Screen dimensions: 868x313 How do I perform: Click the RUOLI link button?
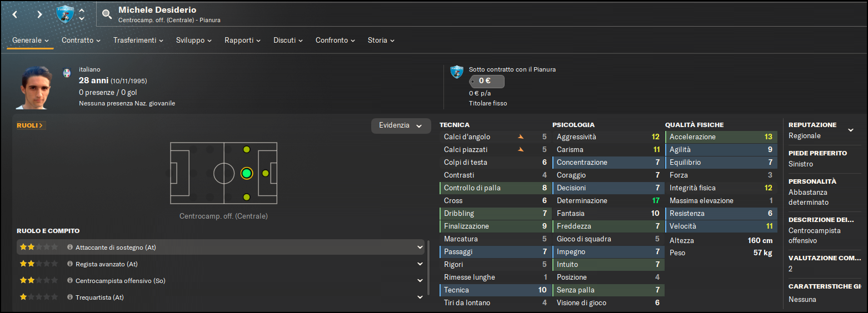[31, 125]
